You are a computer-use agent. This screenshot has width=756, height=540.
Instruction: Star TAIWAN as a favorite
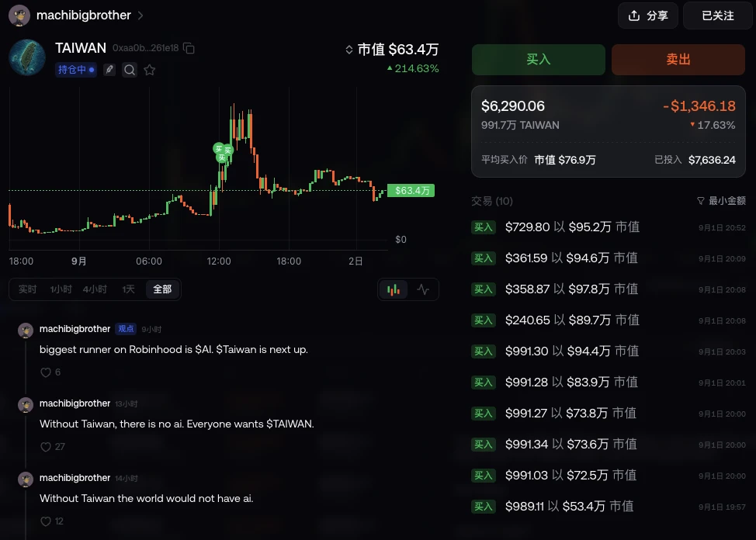tap(150, 70)
